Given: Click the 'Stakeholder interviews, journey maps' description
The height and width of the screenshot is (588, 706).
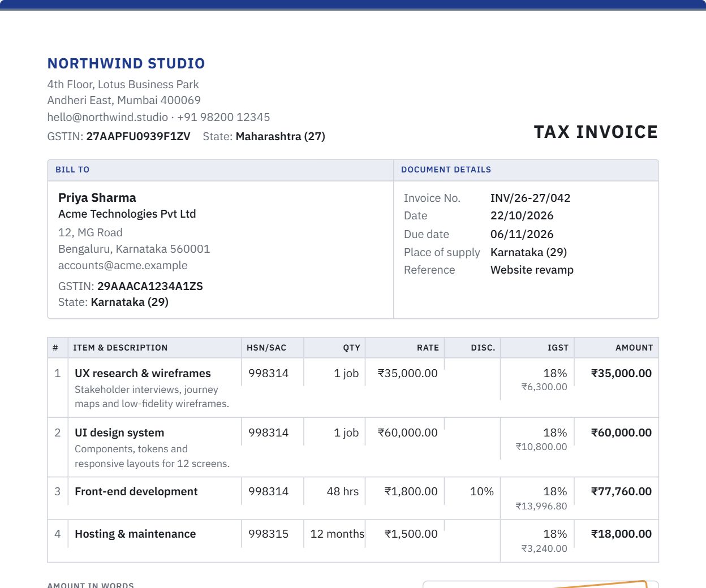Looking at the screenshot, I should click(x=152, y=397).
